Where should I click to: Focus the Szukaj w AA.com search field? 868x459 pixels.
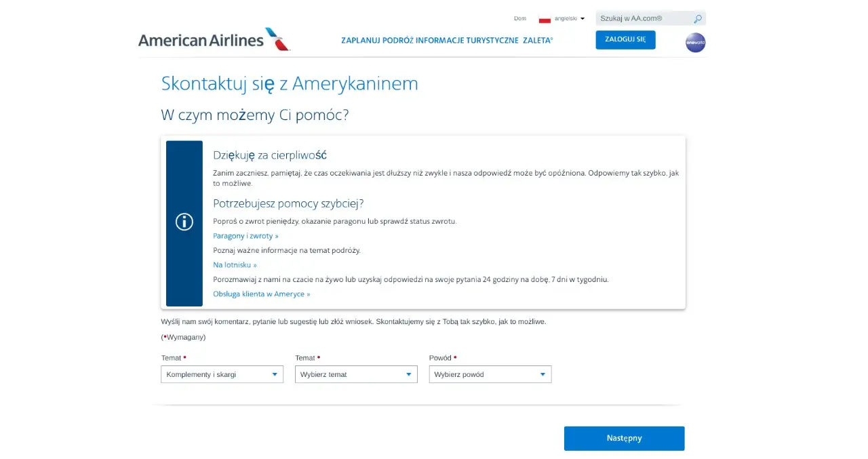pyautogui.click(x=643, y=19)
